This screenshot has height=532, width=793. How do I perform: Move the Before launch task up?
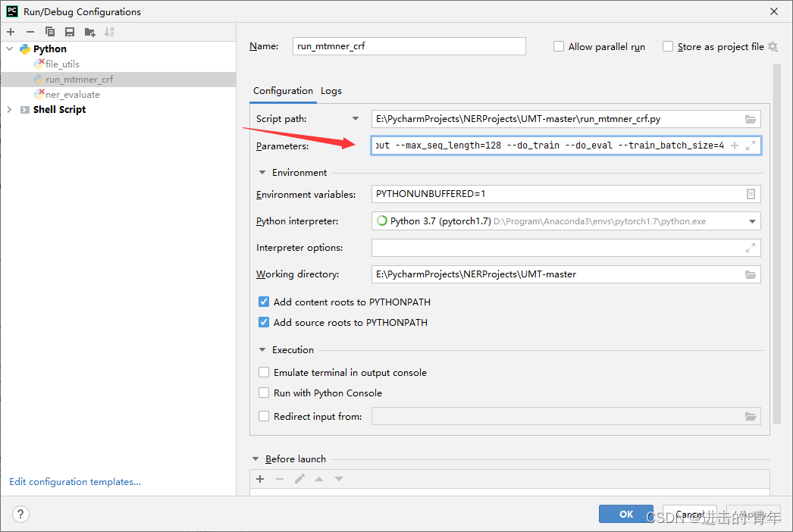click(319, 479)
